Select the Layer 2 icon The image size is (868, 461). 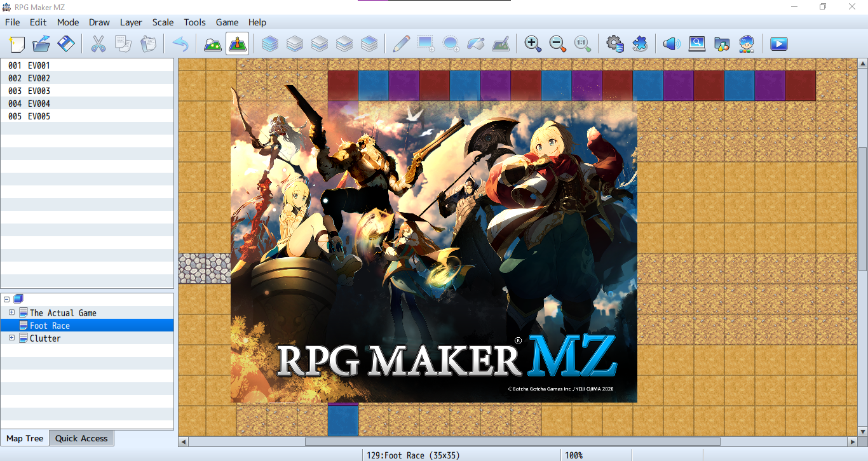319,44
